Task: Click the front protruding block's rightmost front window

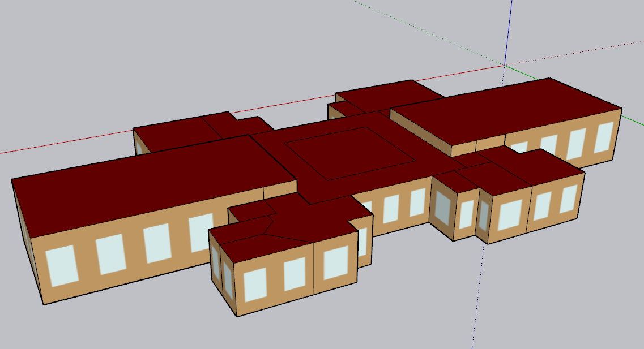Action: (335, 263)
